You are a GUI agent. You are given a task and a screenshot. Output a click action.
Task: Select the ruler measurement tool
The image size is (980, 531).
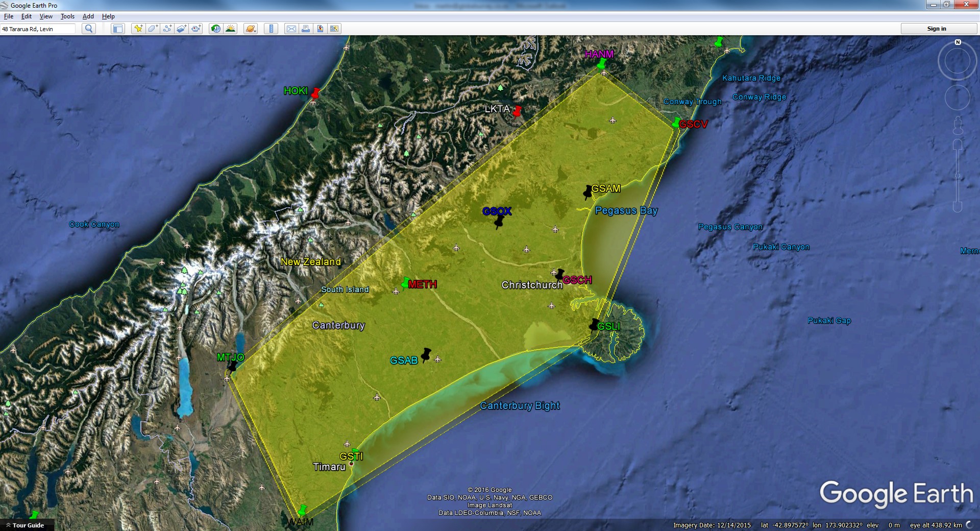coord(271,29)
